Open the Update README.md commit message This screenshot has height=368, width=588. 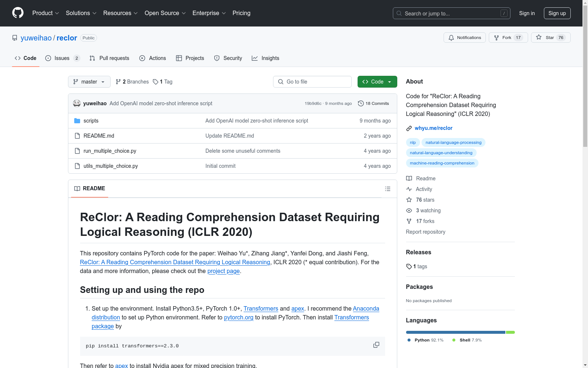(x=230, y=136)
